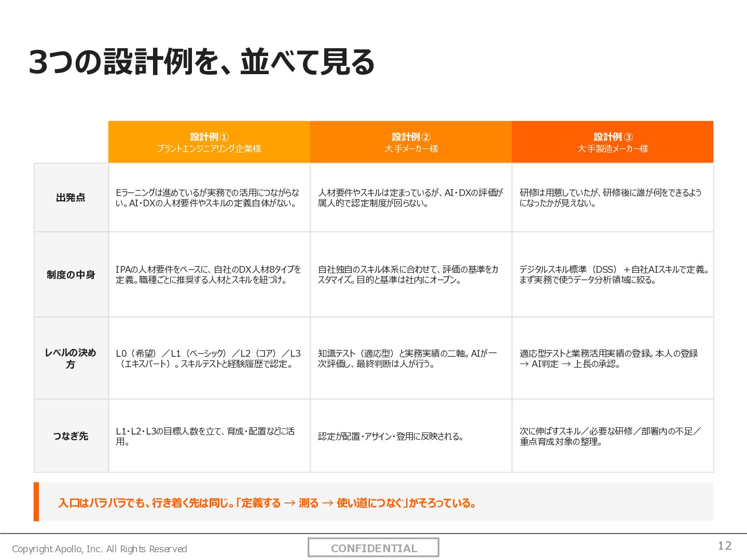The width and height of the screenshot is (747, 560).
Task: Select the 設計例① header cell
Action: 209,142
